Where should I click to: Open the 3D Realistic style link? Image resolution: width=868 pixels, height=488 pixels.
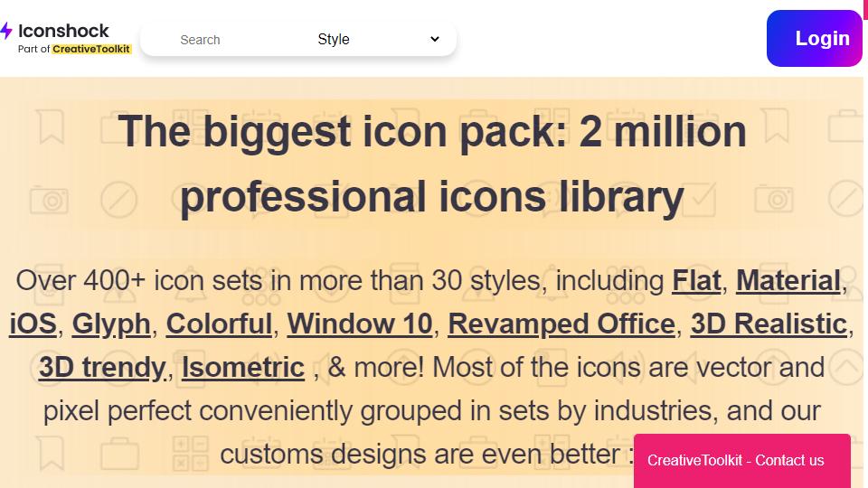coord(769,324)
